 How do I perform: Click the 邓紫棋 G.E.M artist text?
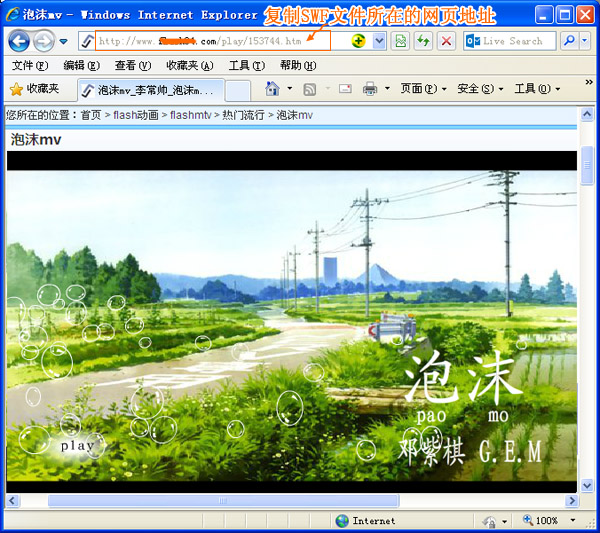pyautogui.click(x=470, y=452)
